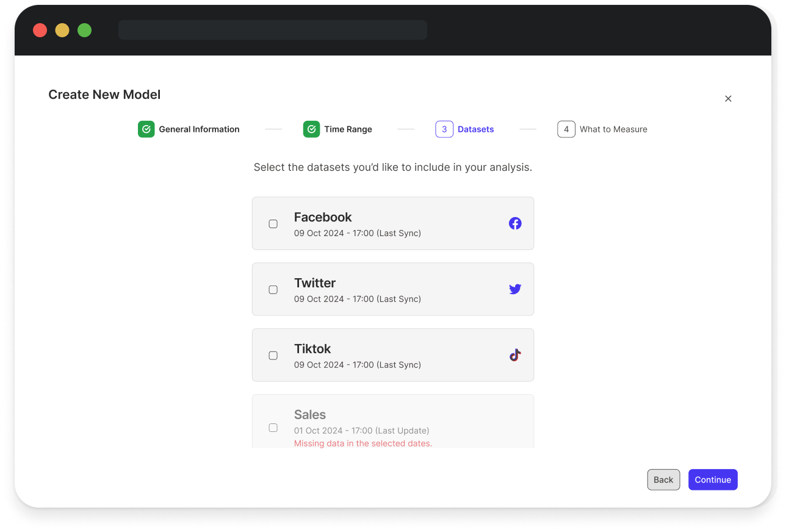Click the Continue button
The width and height of the screenshot is (786, 532).
tap(713, 480)
